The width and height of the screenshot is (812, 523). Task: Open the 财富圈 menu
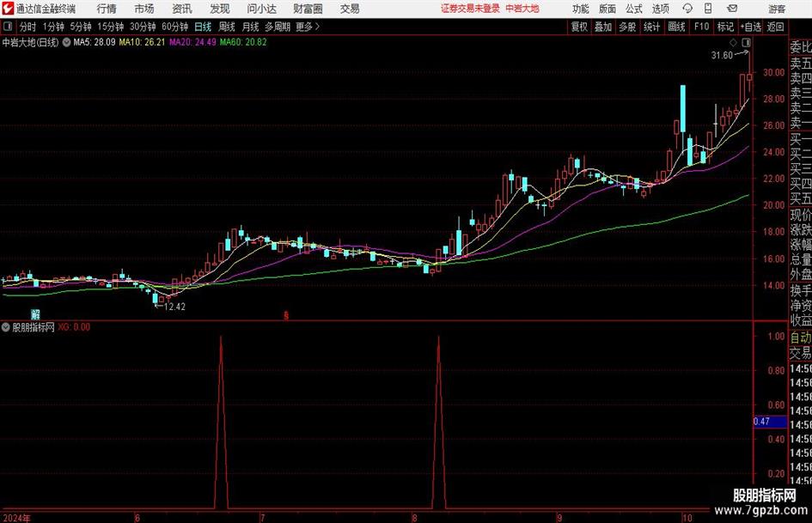coord(308,9)
